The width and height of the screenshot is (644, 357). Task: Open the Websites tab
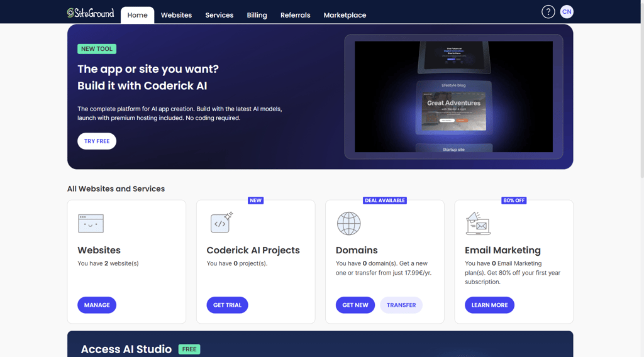click(176, 15)
